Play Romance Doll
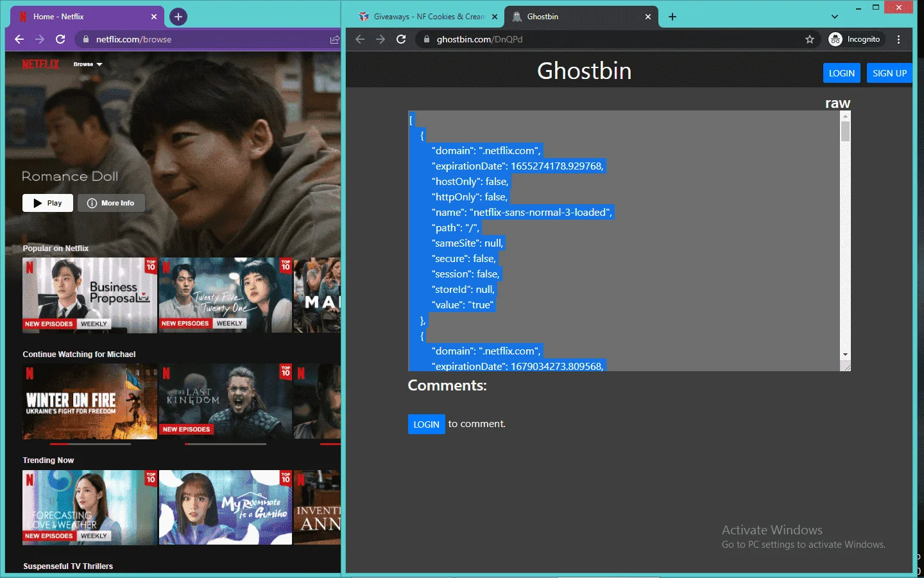 click(47, 203)
